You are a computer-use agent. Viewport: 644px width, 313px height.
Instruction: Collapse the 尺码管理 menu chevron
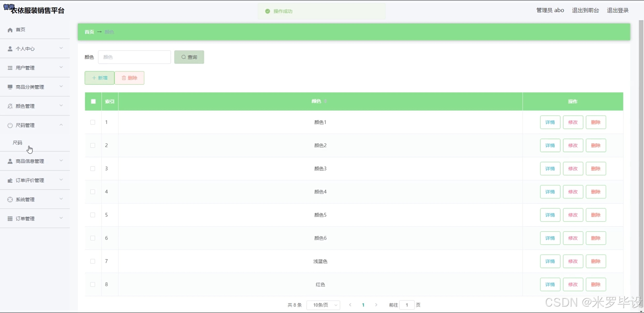pyautogui.click(x=61, y=125)
